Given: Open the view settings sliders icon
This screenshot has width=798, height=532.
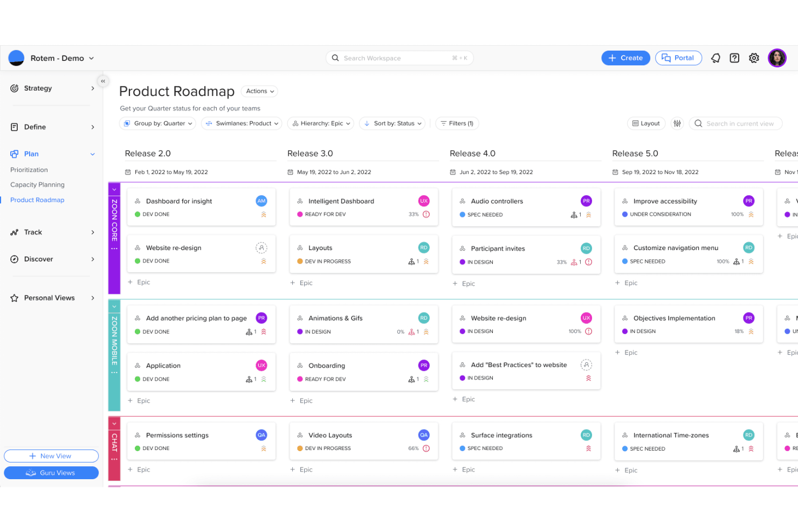Looking at the screenshot, I should pos(677,123).
